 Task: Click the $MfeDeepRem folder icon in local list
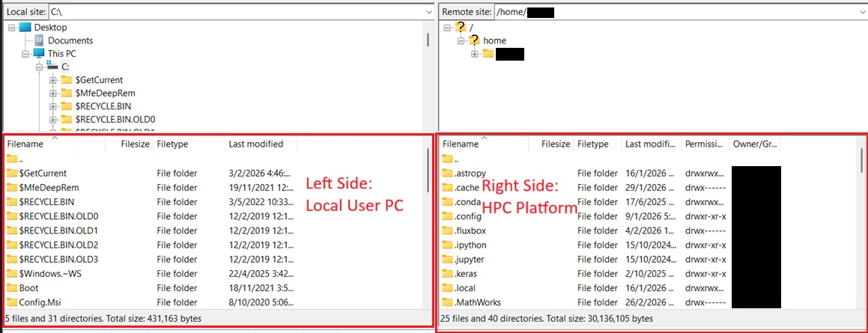[x=12, y=188]
